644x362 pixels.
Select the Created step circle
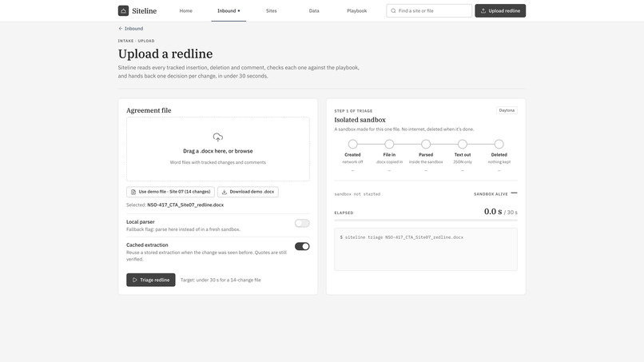pos(352,144)
